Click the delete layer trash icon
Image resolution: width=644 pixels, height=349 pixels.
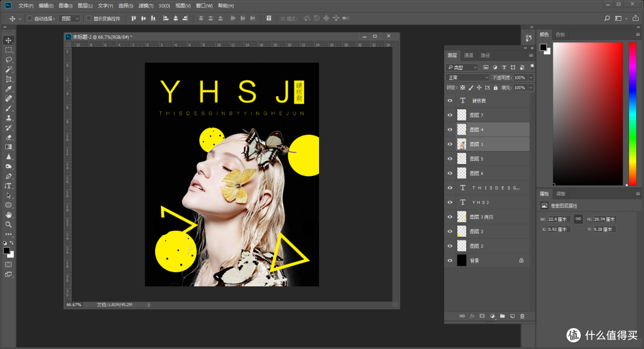coord(522,316)
